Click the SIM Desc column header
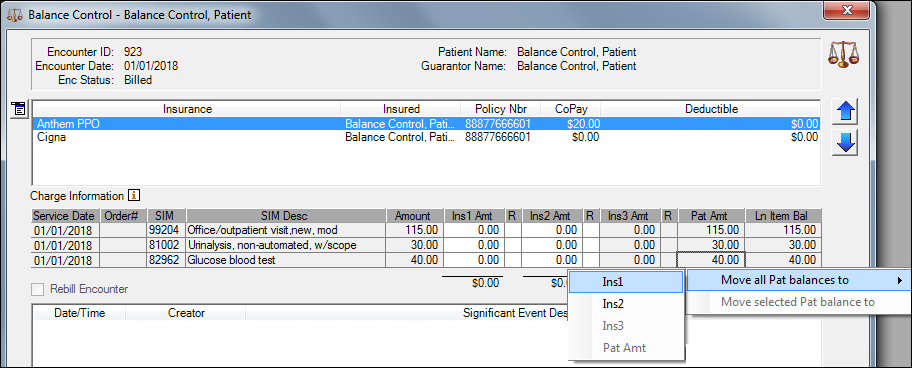 click(286, 216)
